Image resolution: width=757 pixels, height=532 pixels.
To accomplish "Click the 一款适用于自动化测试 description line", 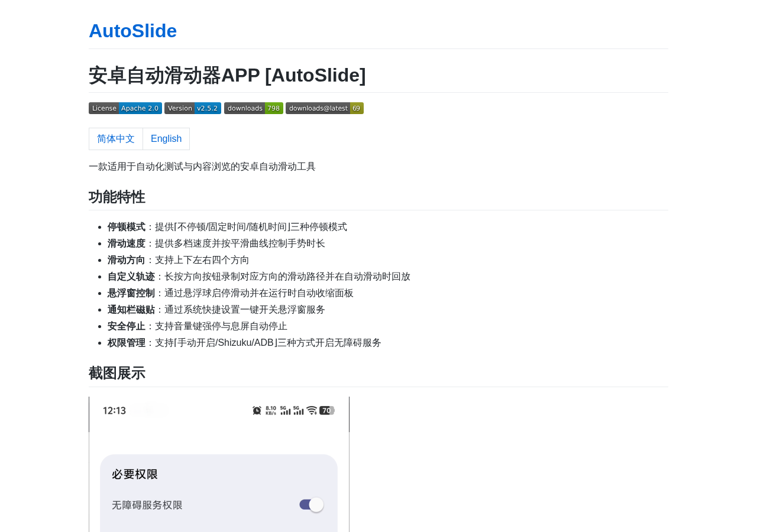I will 202,167.
